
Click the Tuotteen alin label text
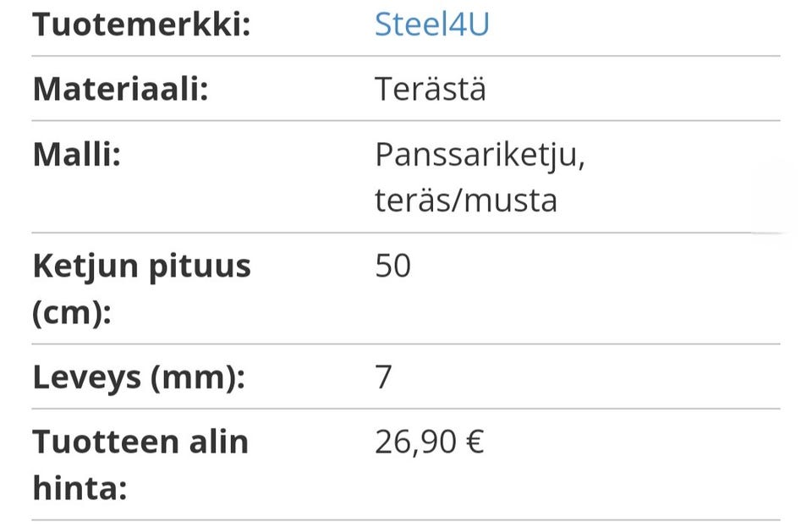click(140, 442)
